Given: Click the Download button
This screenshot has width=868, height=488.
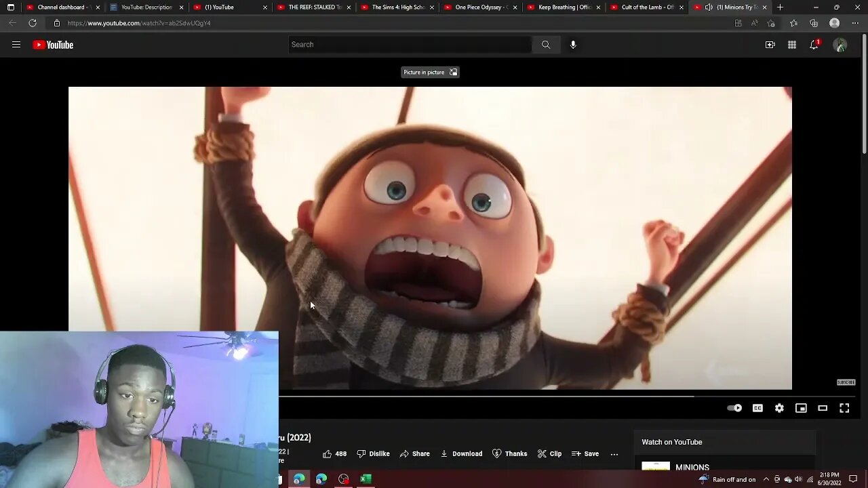Looking at the screenshot, I should pos(461,454).
